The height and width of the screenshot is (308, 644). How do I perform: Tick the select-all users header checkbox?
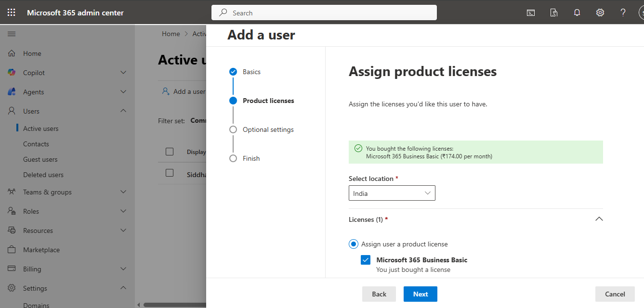click(170, 152)
